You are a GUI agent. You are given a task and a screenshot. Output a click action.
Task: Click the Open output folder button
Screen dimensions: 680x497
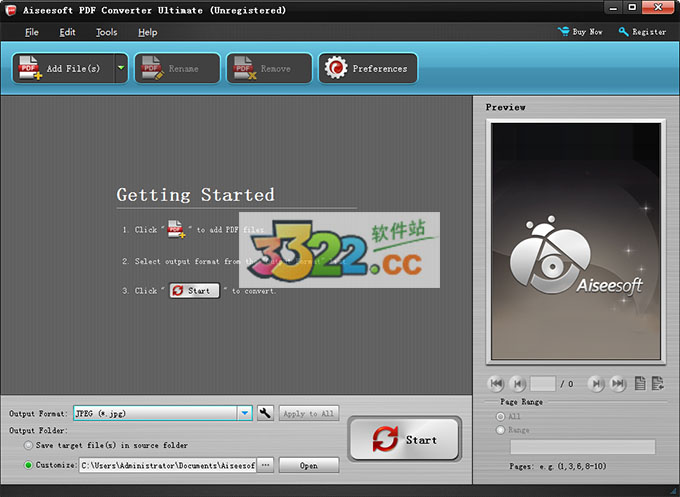point(309,465)
